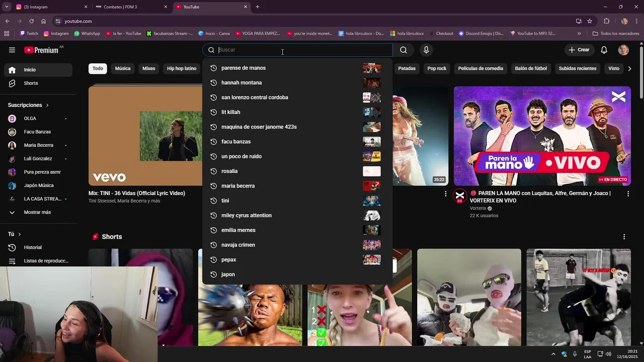Go to Chrome home page button
This screenshot has height=362, width=644.
click(x=43, y=21)
